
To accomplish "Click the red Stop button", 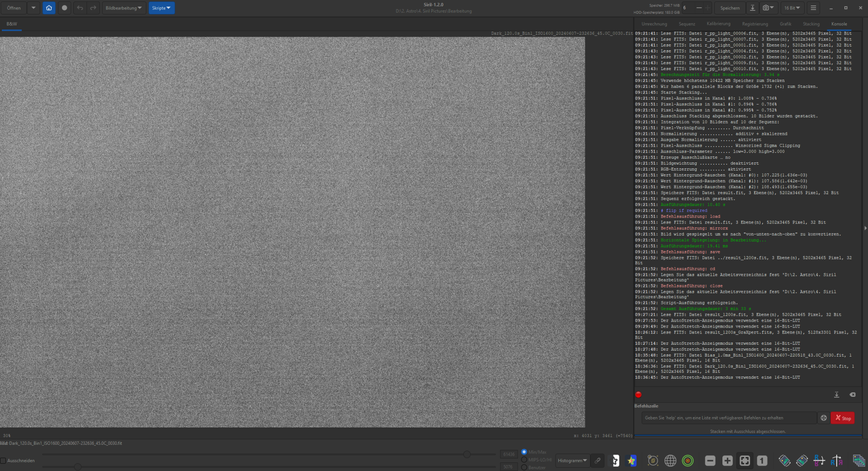I will (843, 418).
